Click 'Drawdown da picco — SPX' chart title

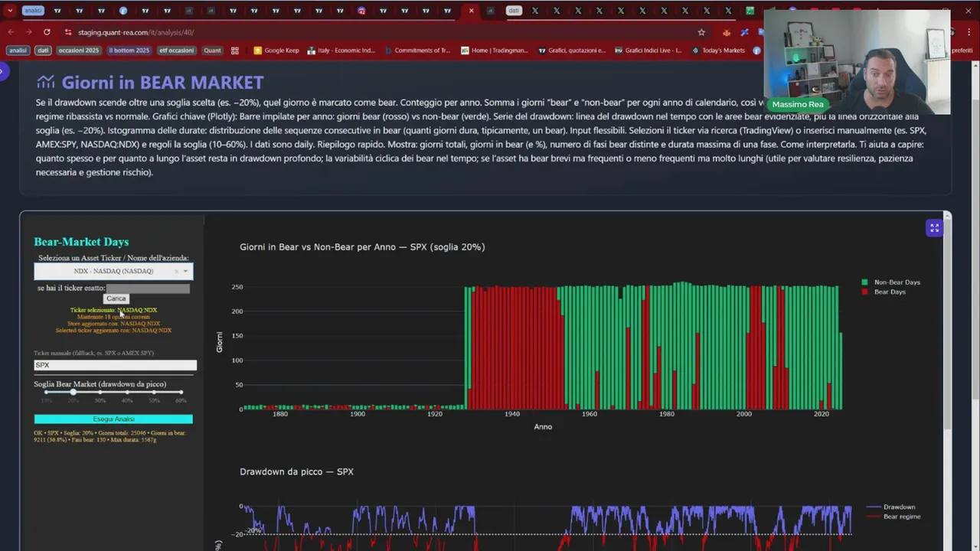click(296, 471)
